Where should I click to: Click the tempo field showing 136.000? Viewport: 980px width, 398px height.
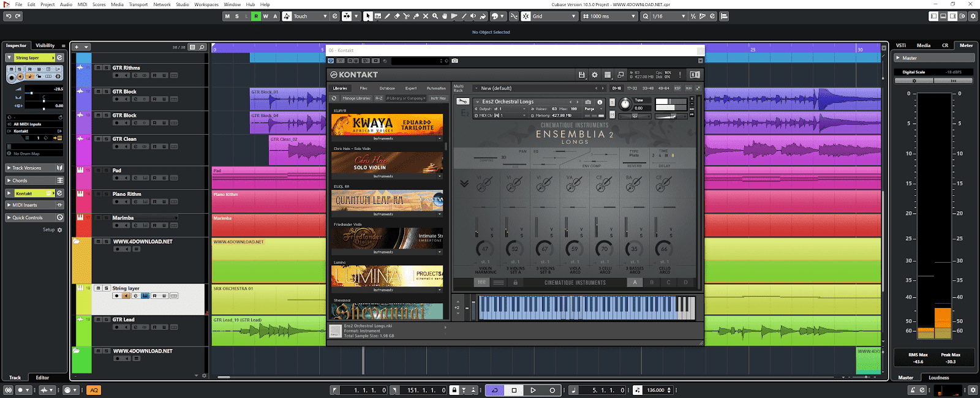click(x=655, y=390)
